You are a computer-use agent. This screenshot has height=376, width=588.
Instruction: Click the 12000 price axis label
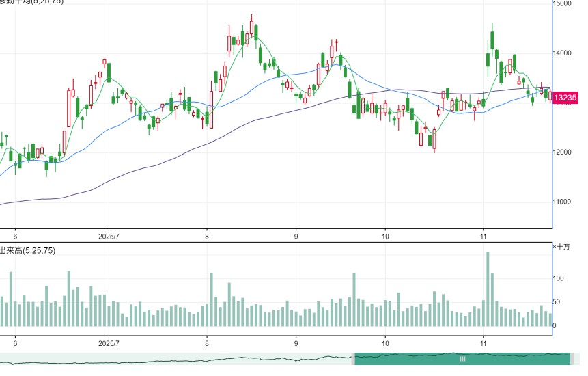click(x=562, y=152)
